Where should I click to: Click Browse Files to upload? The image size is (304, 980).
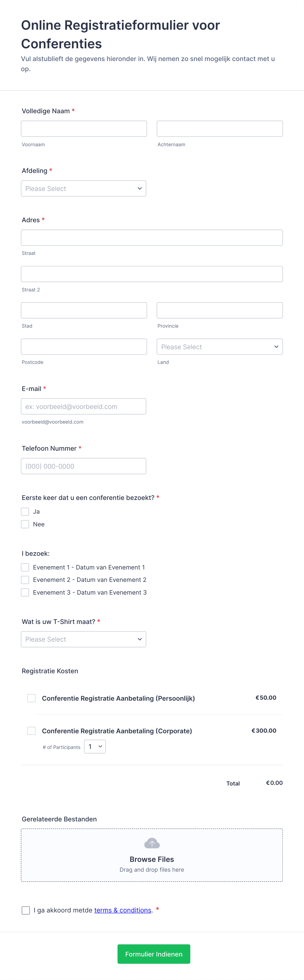152,859
